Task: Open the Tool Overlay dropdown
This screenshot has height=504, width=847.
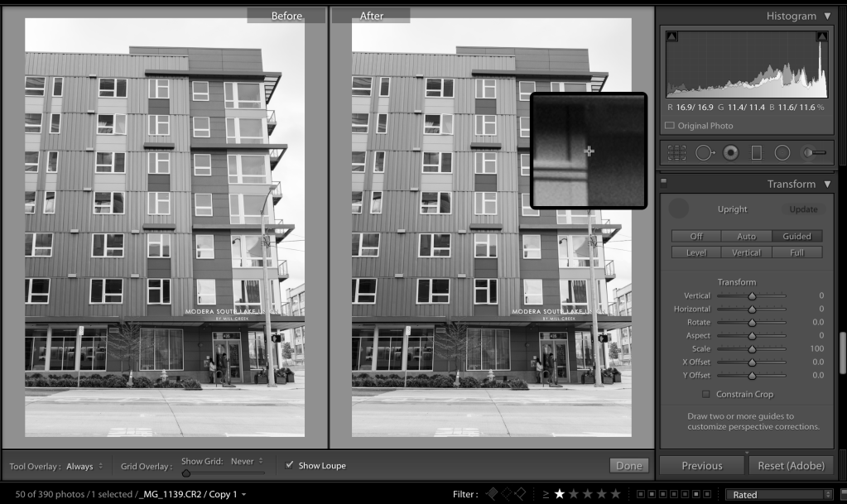Action: click(x=84, y=466)
